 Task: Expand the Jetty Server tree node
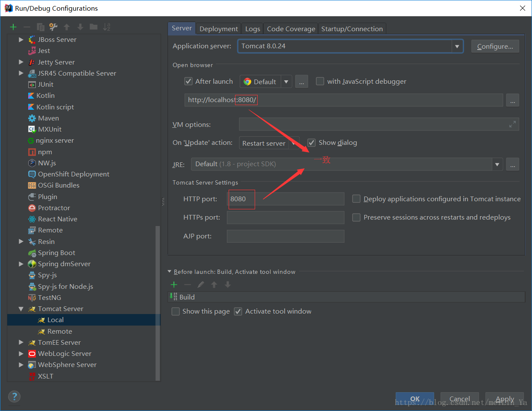[x=21, y=62]
